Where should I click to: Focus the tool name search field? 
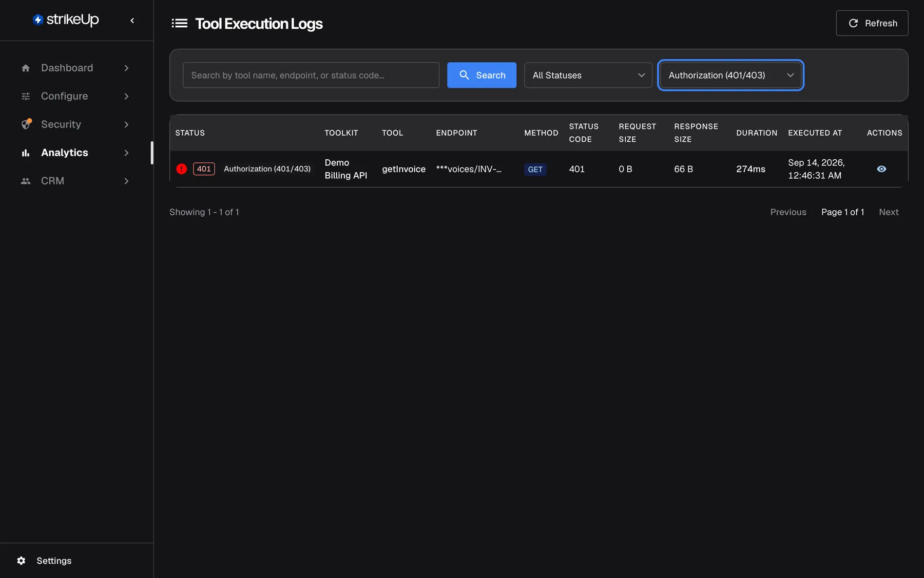311,75
